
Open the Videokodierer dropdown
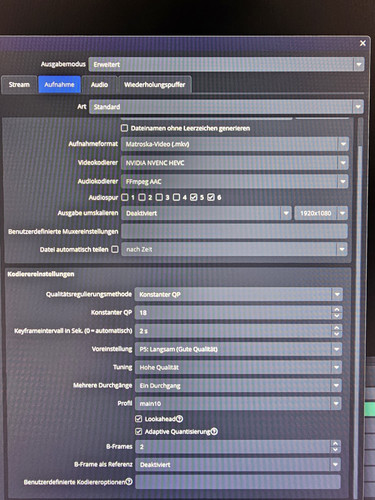tap(235, 163)
